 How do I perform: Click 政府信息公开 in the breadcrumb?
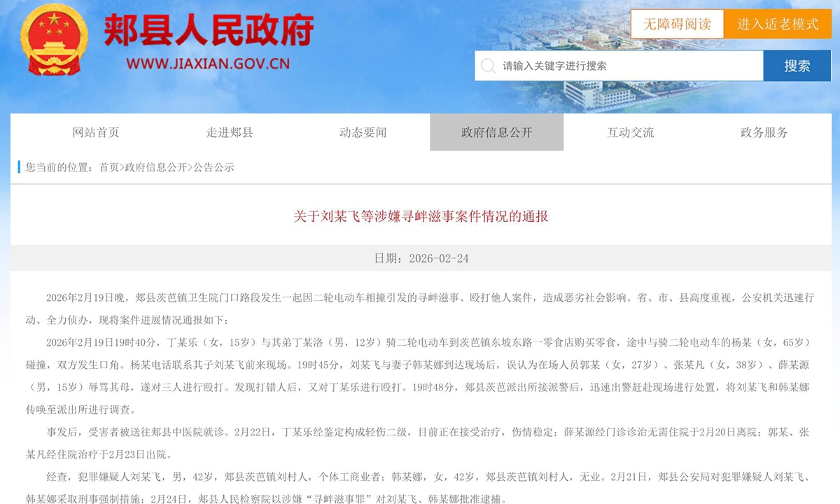pos(156,167)
